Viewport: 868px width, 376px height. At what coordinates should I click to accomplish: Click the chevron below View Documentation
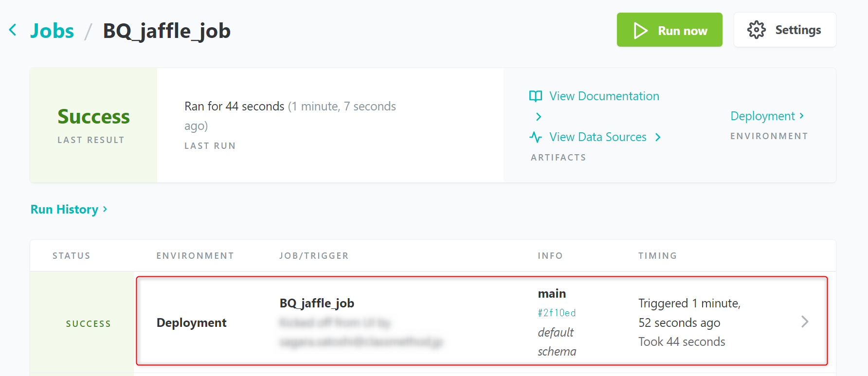[539, 117]
